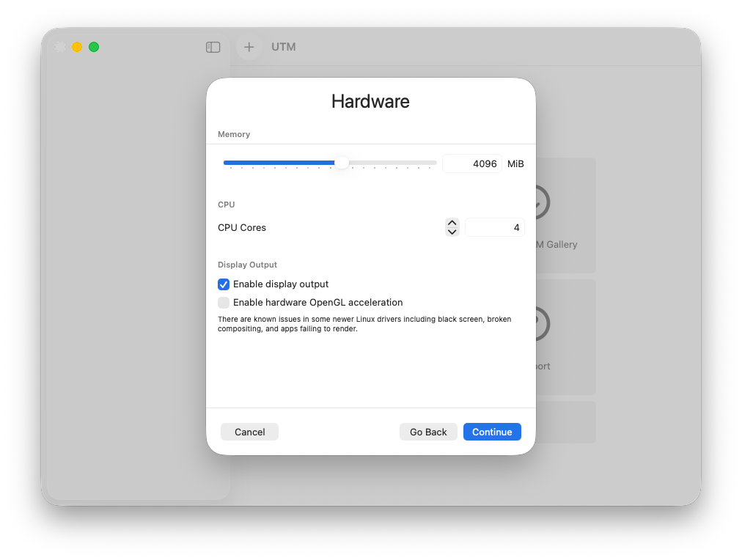Screen dimensions: 742x560
Task: Click the CPU Cores number field
Action: (x=494, y=228)
